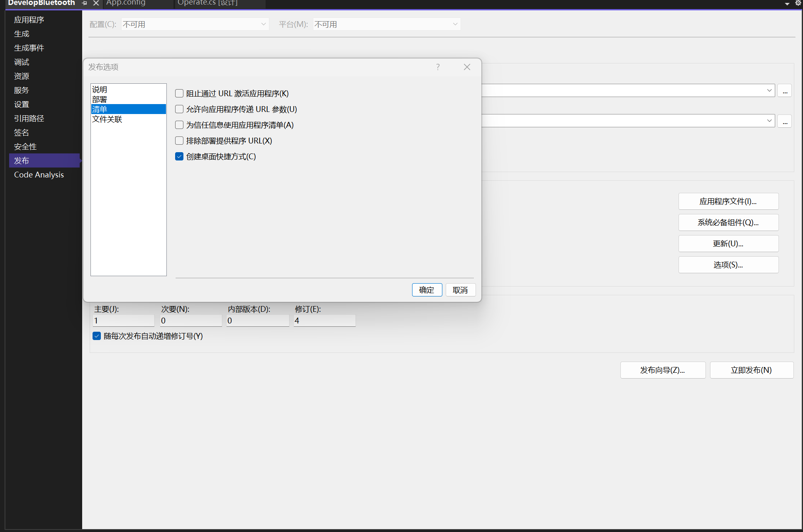Click the 确定 button
This screenshot has width=803, height=532.
click(427, 290)
